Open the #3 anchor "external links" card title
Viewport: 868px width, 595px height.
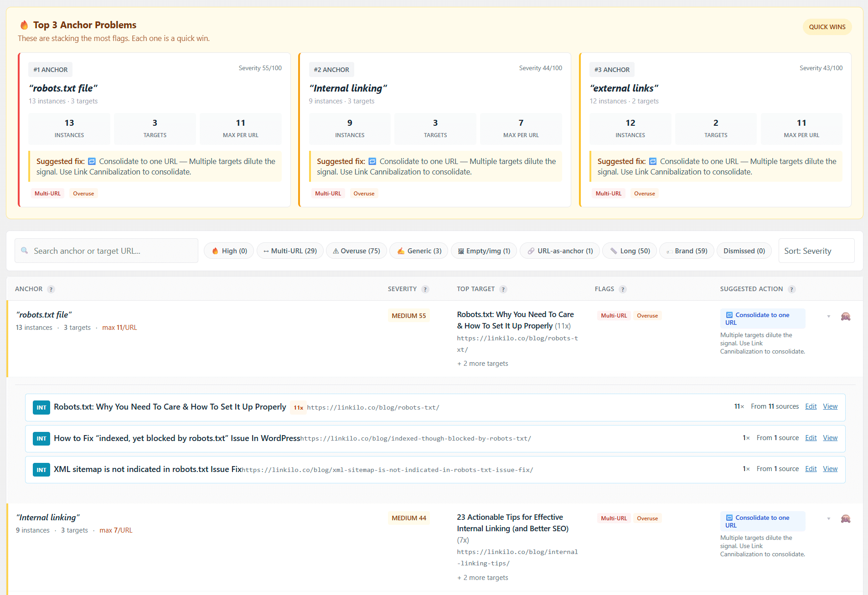tap(624, 88)
